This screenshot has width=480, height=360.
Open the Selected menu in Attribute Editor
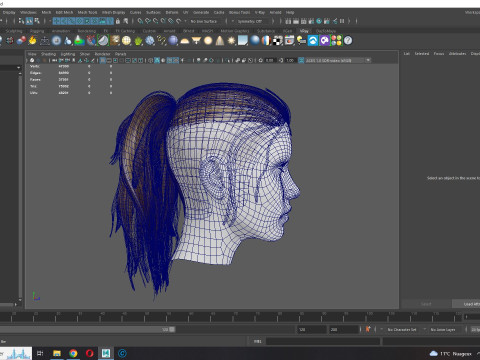click(422, 54)
